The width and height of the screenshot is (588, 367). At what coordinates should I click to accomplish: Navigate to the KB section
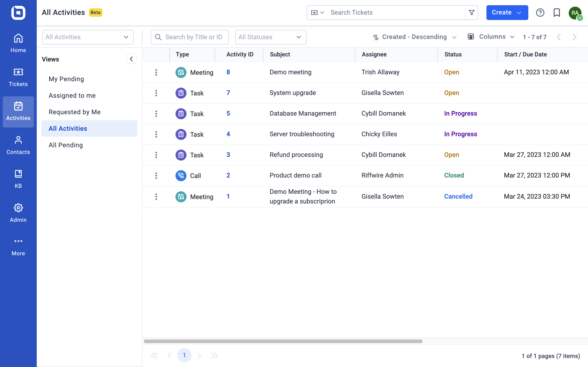pos(18,178)
